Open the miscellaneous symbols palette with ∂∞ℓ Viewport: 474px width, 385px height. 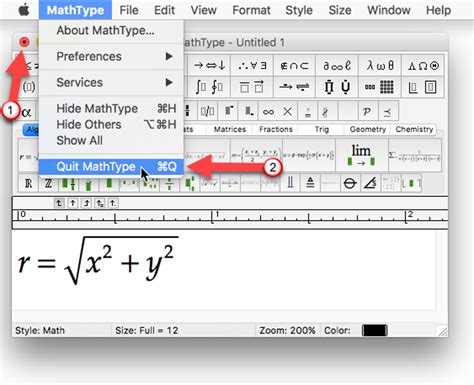tap(337, 65)
